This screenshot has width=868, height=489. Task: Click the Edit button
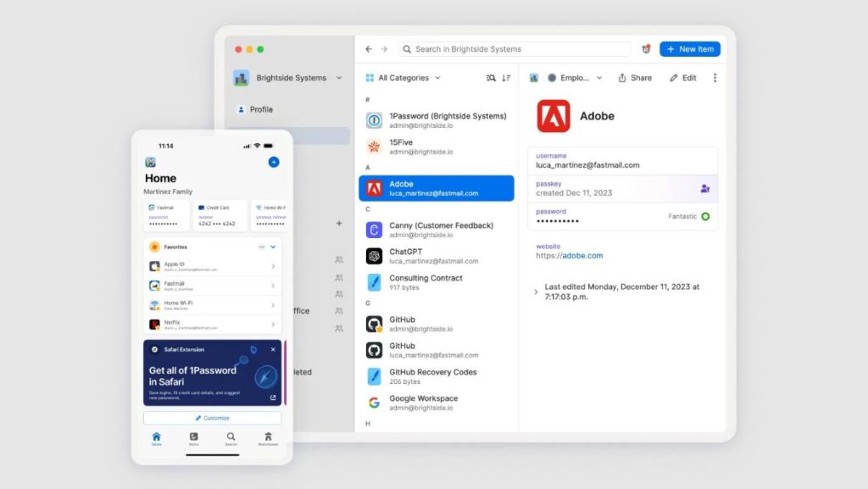pos(683,78)
